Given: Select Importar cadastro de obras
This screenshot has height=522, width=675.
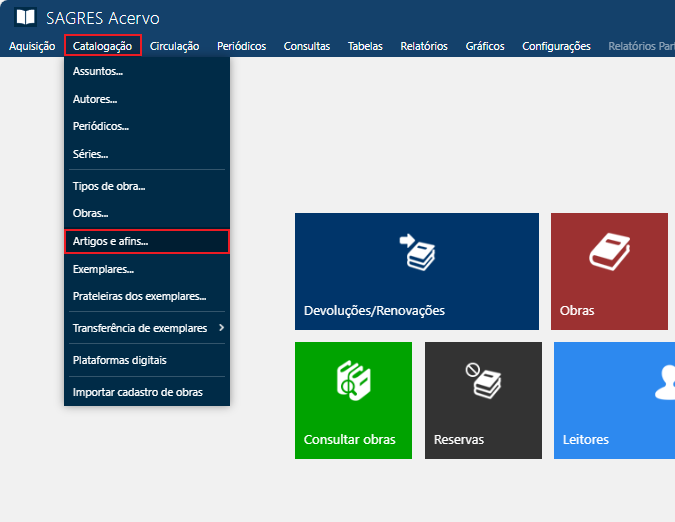Looking at the screenshot, I should pyautogui.click(x=138, y=392).
